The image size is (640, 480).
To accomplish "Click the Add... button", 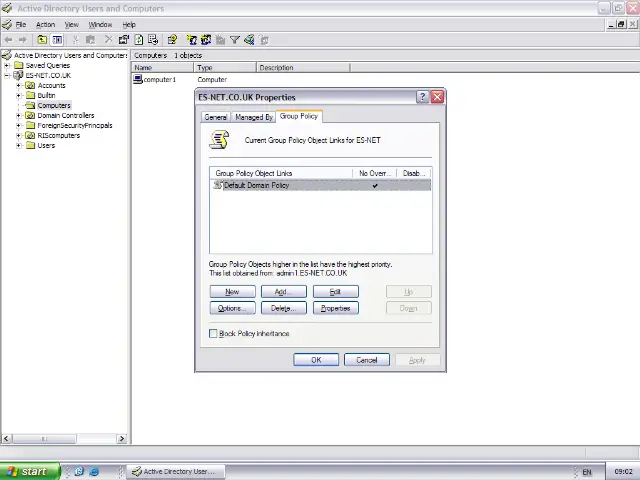I will coord(284,291).
